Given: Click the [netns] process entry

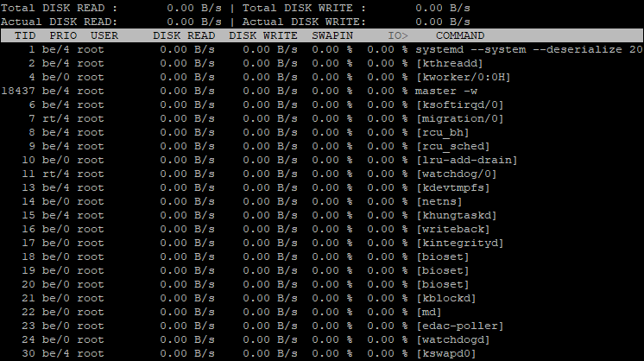Looking at the screenshot, I should pos(439,201).
